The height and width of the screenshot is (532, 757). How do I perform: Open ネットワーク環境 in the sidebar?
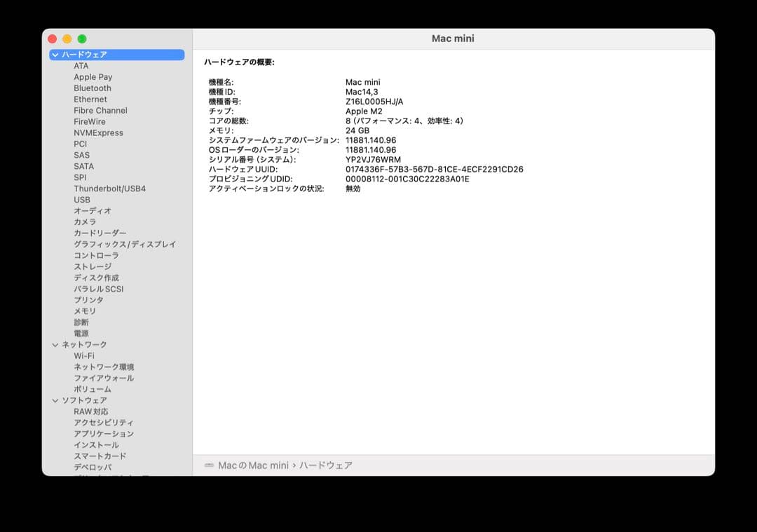pos(104,367)
